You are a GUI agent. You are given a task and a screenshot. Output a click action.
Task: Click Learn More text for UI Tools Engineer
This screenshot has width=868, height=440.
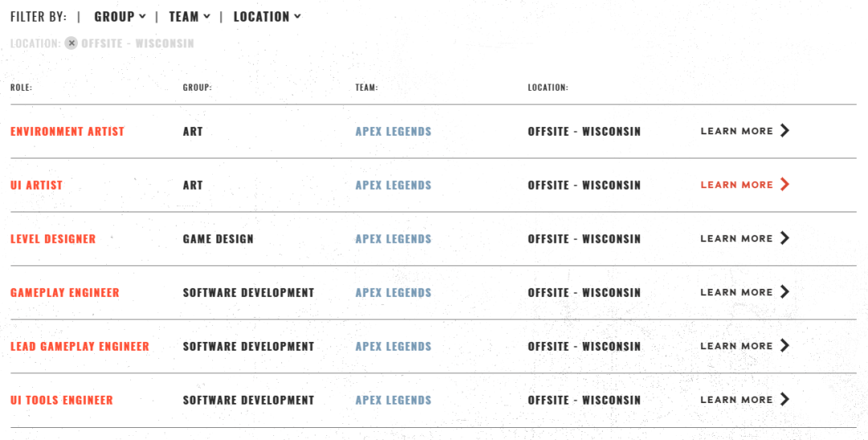point(736,400)
